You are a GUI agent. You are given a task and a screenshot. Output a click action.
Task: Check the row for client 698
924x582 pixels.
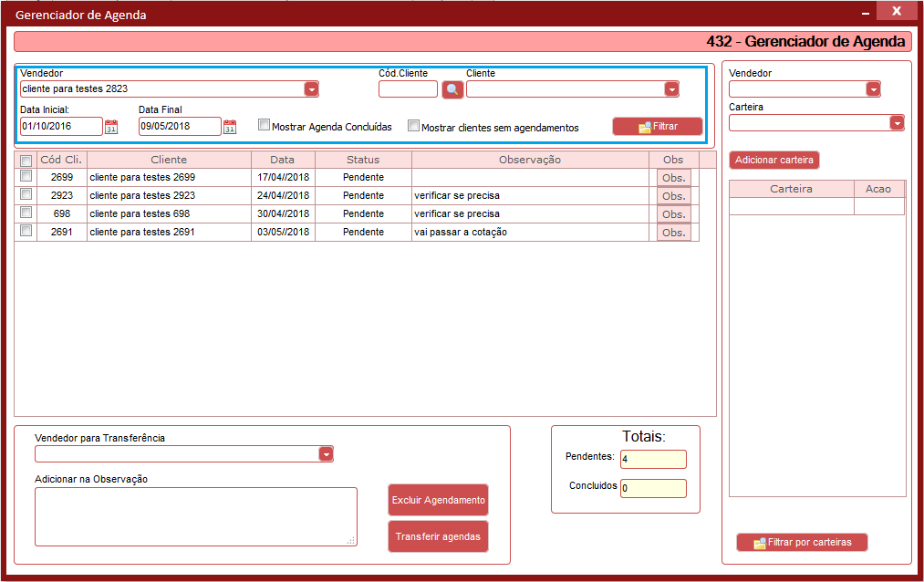[x=26, y=212]
